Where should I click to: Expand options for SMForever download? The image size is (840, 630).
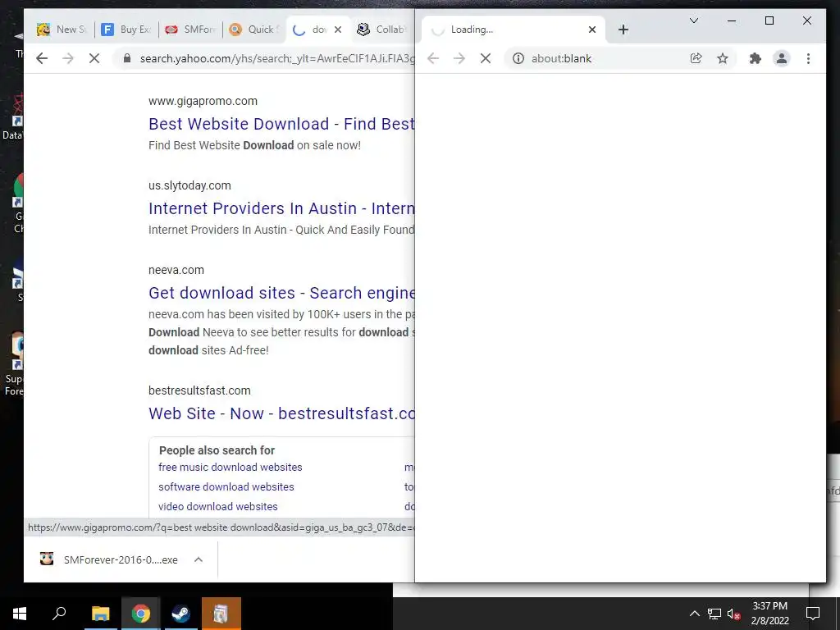(x=199, y=559)
